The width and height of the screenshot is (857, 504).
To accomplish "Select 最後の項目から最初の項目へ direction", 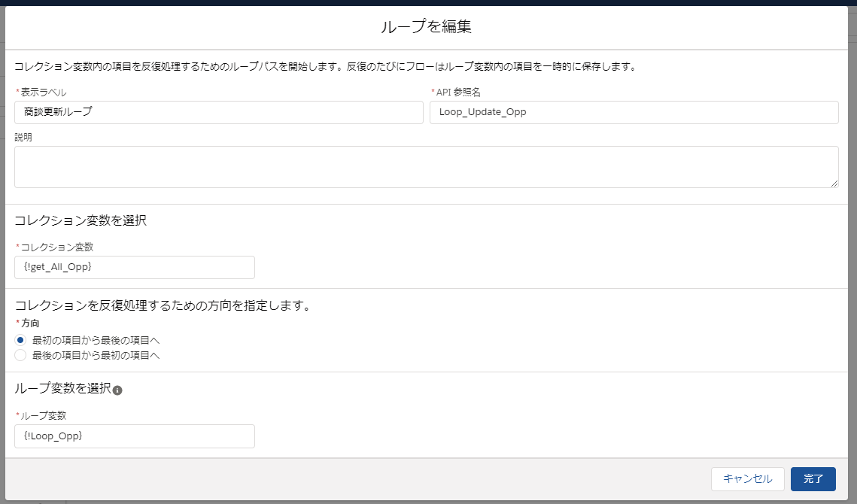I will (x=18, y=354).
